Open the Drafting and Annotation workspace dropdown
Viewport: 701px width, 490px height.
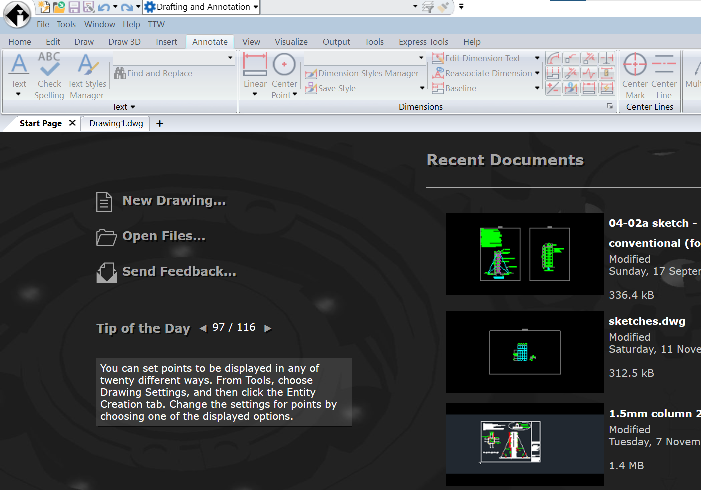201,7
